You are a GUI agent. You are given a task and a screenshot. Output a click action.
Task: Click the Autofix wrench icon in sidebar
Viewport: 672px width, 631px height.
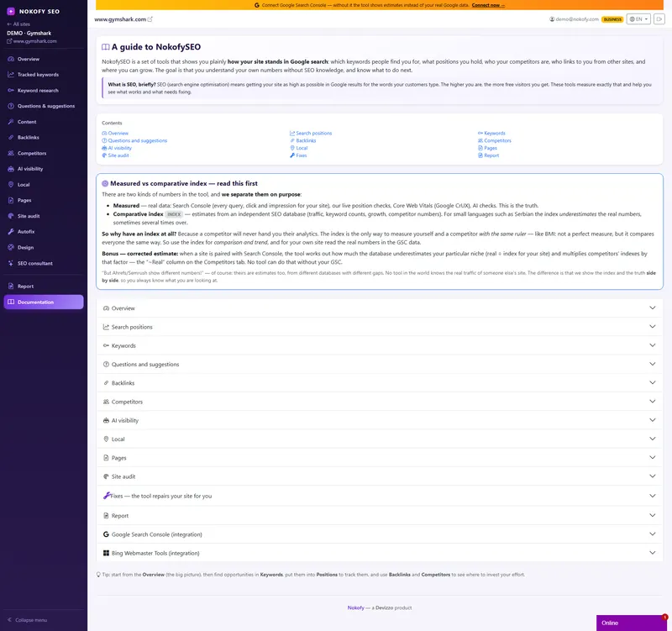point(11,232)
